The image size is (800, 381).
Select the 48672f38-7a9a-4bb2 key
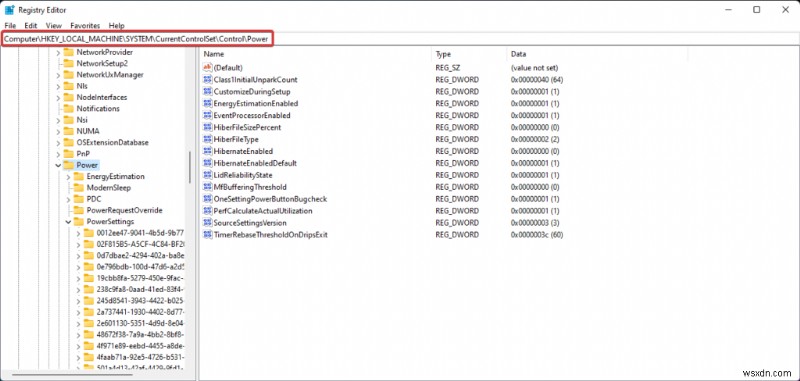click(140, 335)
